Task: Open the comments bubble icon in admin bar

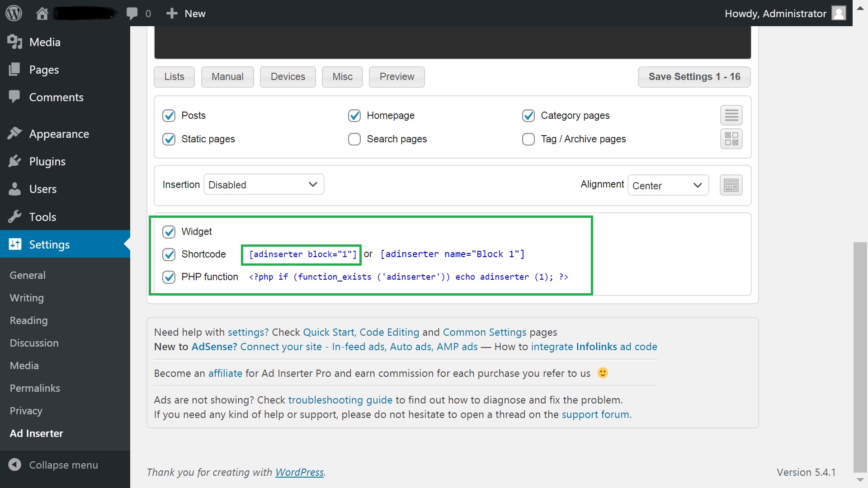Action: (132, 14)
